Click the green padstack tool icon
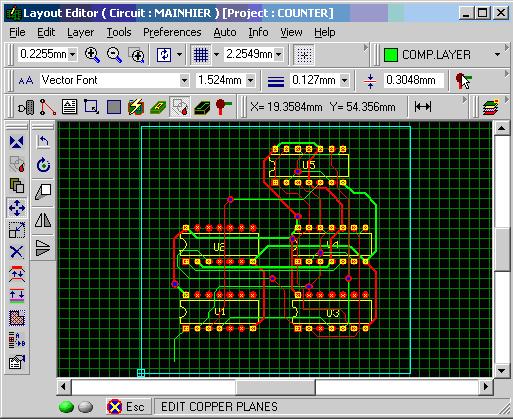 pyautogui.click(x=158, y=107)
